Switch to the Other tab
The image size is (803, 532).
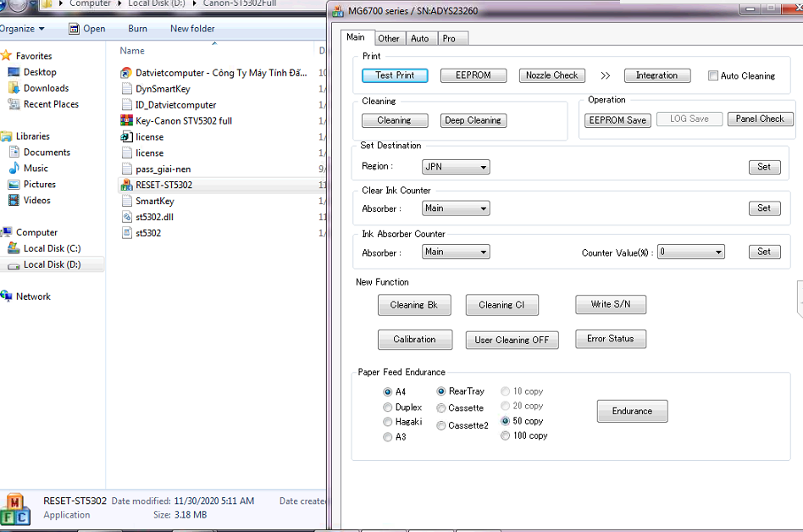(x=389, y=38)
